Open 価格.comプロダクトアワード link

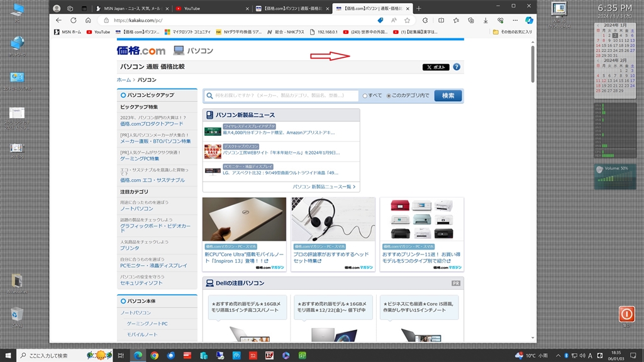click(152, 124)
